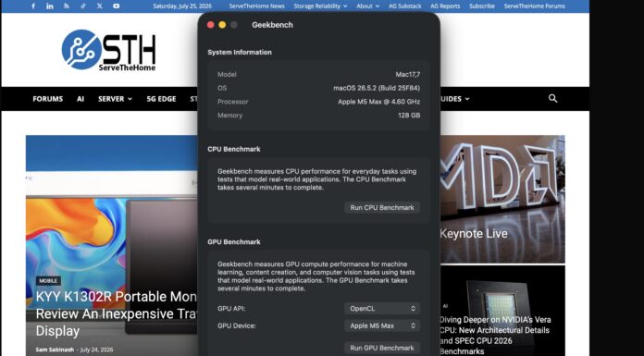The width and height of the screenshot is (644, 356).
Task: Open ServeTheHome Forums link in top bar
Action: [x=534, y=6]
